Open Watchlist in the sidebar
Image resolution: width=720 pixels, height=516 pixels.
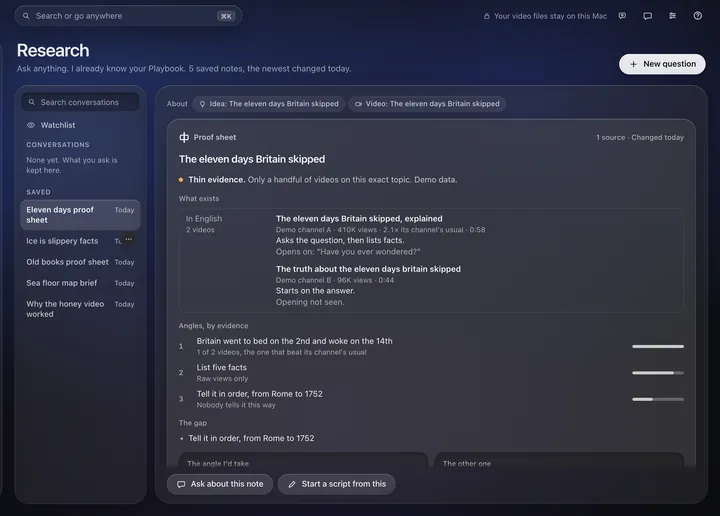click(x=80, y=125)
